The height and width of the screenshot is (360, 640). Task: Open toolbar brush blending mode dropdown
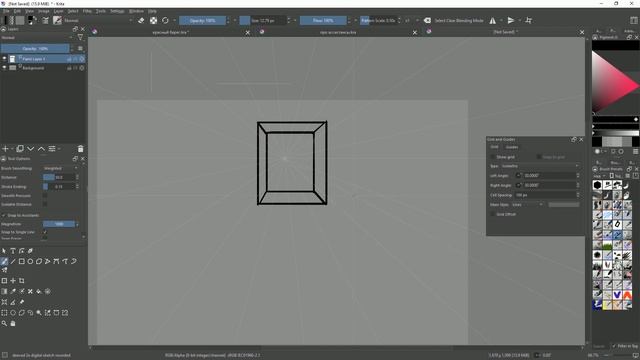(98, 20)
